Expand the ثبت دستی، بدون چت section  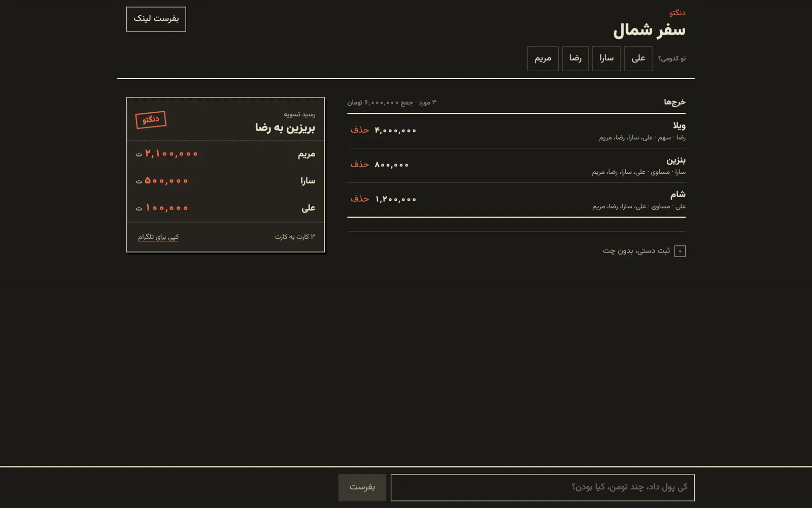pos(644,251)
